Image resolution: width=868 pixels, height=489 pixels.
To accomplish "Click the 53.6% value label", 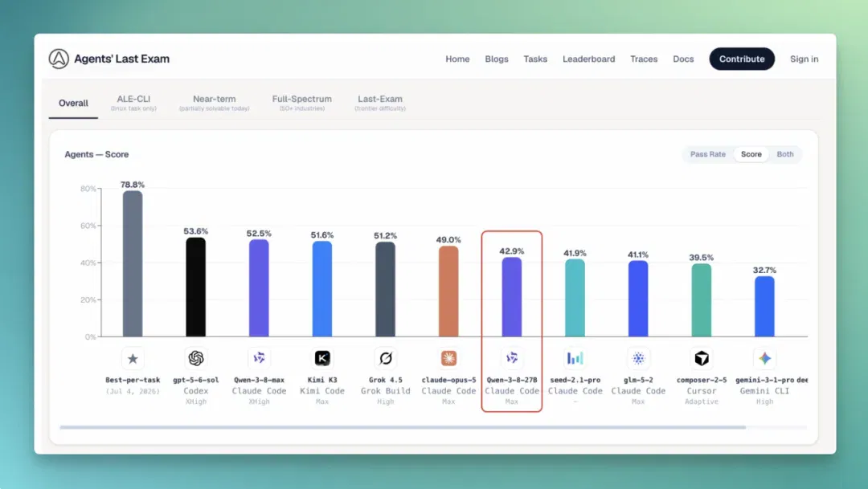I will pos(195,231).
